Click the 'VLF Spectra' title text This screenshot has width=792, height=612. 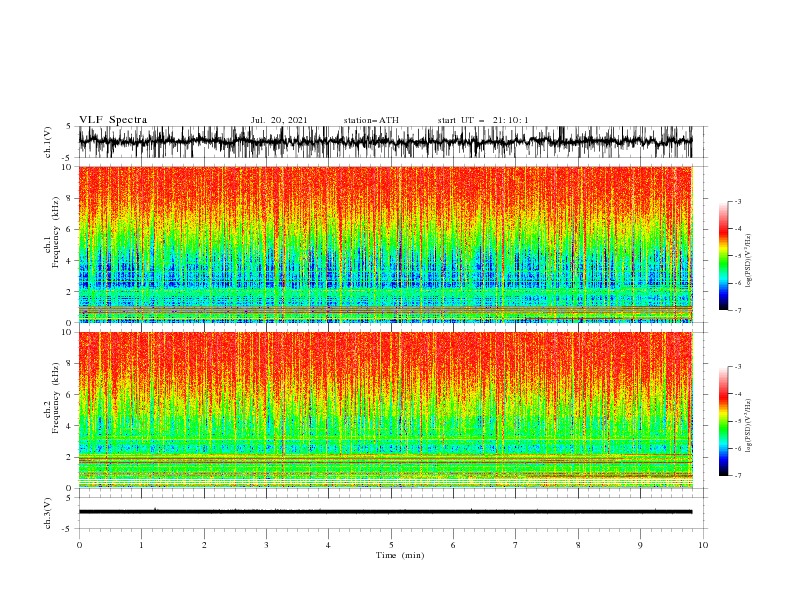(113, 120)
